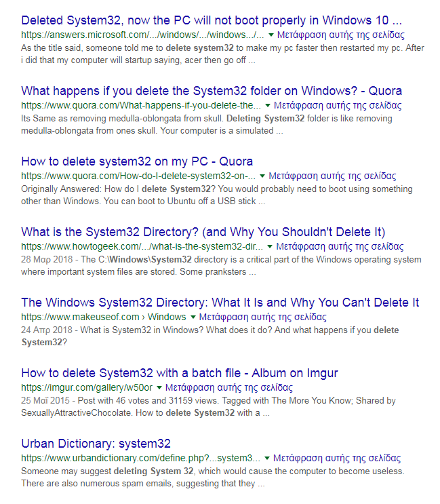The width and height of the screenshot is (440, 504).
Task: Open 'What is the System32 Directory?' HowToGeek result
Action: click(203, 232)
